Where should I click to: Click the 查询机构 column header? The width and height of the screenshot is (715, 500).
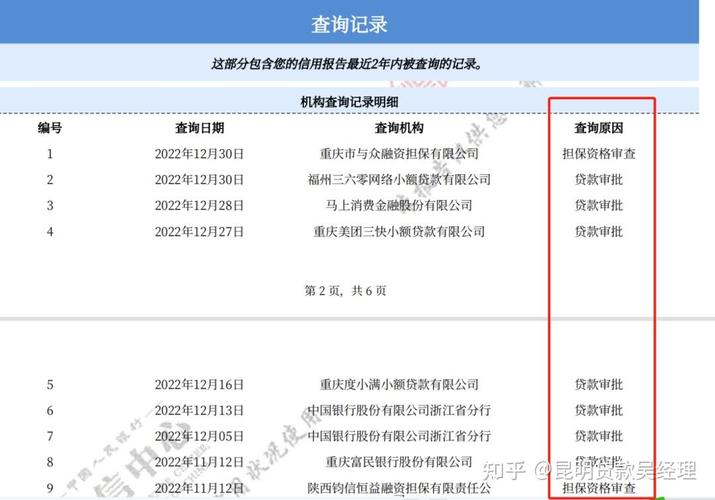[399, 128]
